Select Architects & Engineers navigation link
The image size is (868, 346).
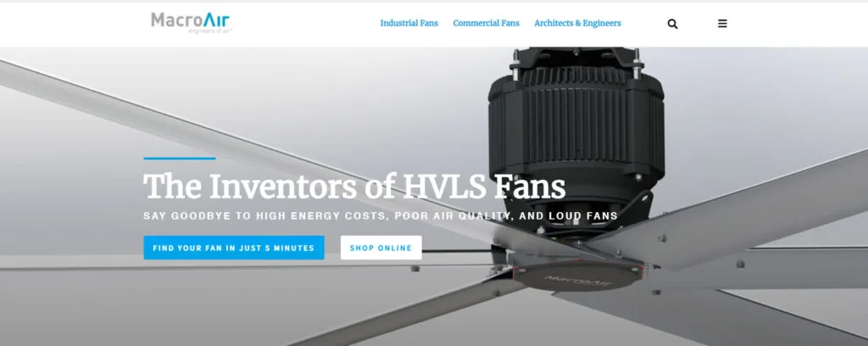[x=577, y=23]
